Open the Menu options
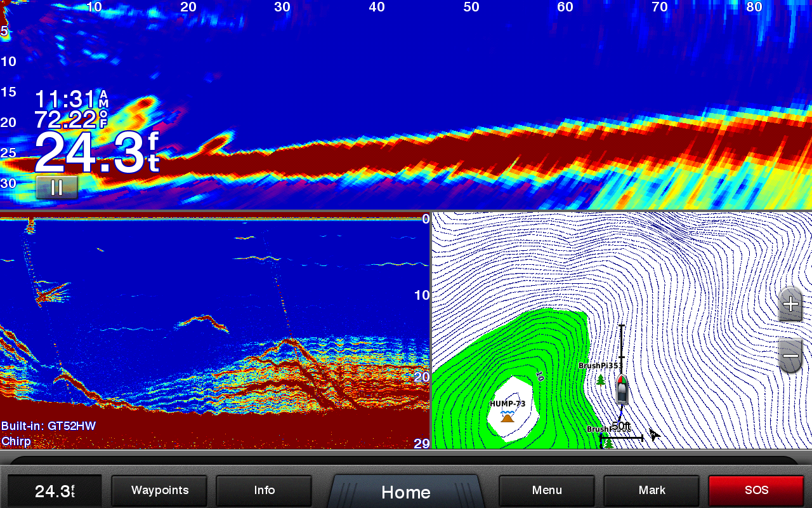 point(547,491)
